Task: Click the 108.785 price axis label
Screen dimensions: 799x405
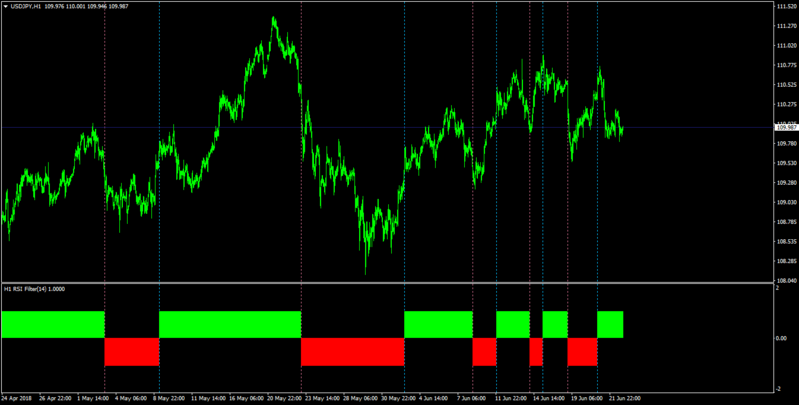Action: (x=786, y=222)
